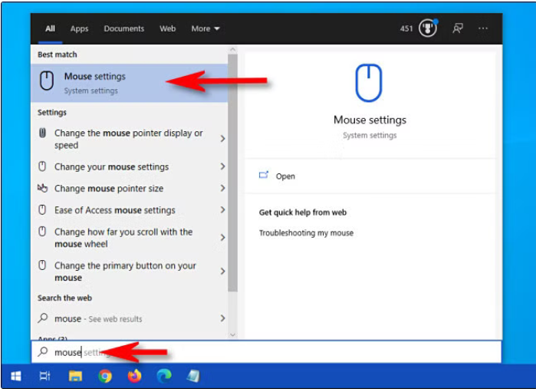Expand arrow for scroll with mouse wheel result
Image resolution: width=536 pixels, height=392 pixels.
222,237
